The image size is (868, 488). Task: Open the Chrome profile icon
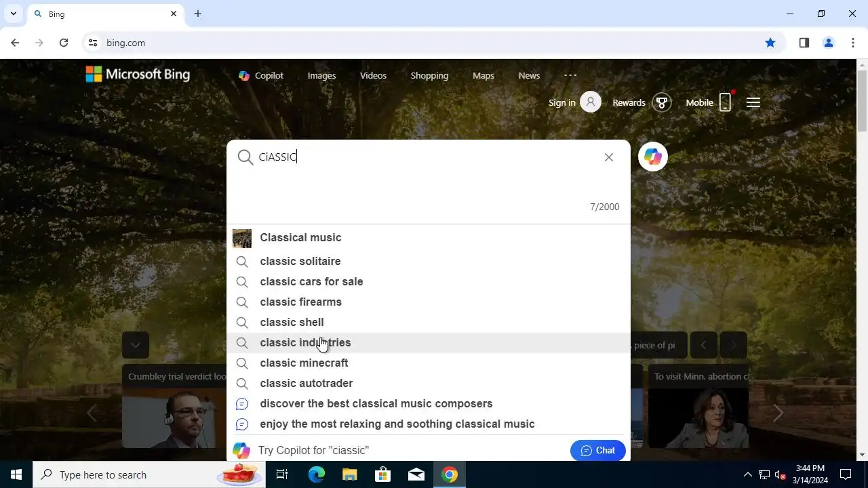(x=829, y=43)
